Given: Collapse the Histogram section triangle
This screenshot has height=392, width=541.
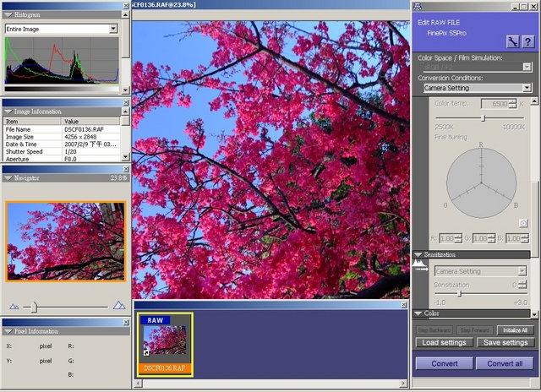Looking at the screenshot, I should (x=8, y=15).
